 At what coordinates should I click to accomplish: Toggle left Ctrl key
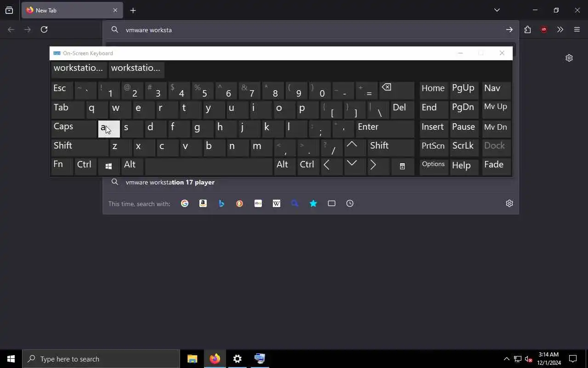(85, 167)
